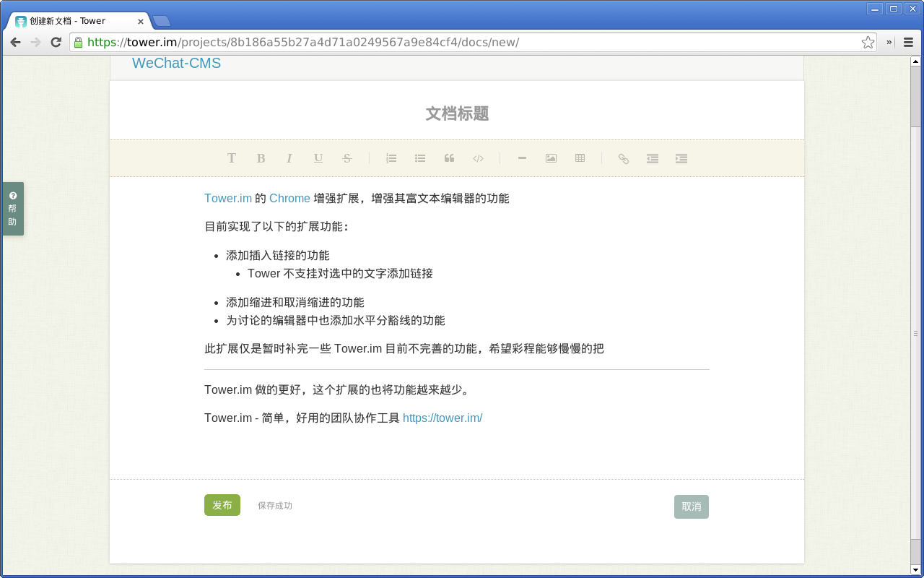The image size is (924, 578).
Task: Click the line Tower.im 做的更好
Action: (338, 389)
